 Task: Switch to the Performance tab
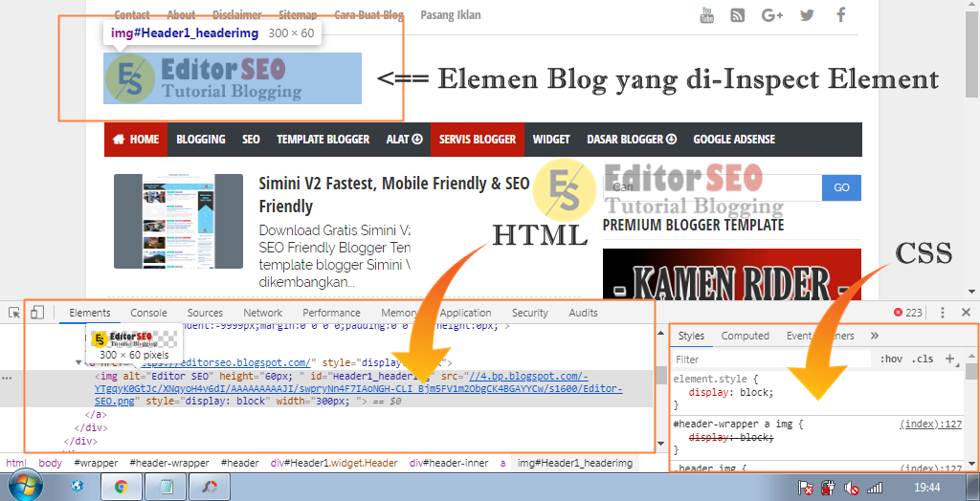(331, 313)
